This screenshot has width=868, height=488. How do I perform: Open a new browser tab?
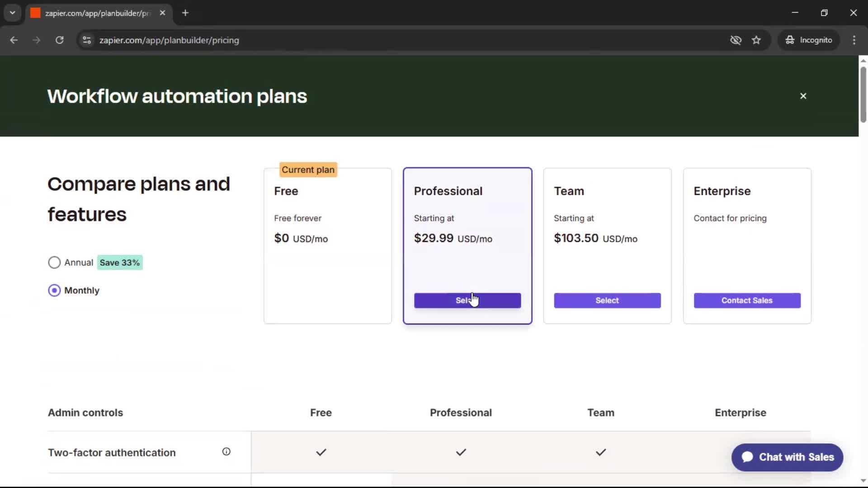click(x=185, y=13)
